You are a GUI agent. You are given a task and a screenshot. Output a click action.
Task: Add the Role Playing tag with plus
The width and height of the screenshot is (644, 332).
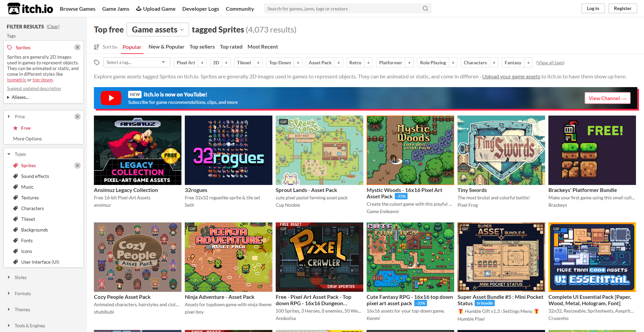click(x=453, y=63)
